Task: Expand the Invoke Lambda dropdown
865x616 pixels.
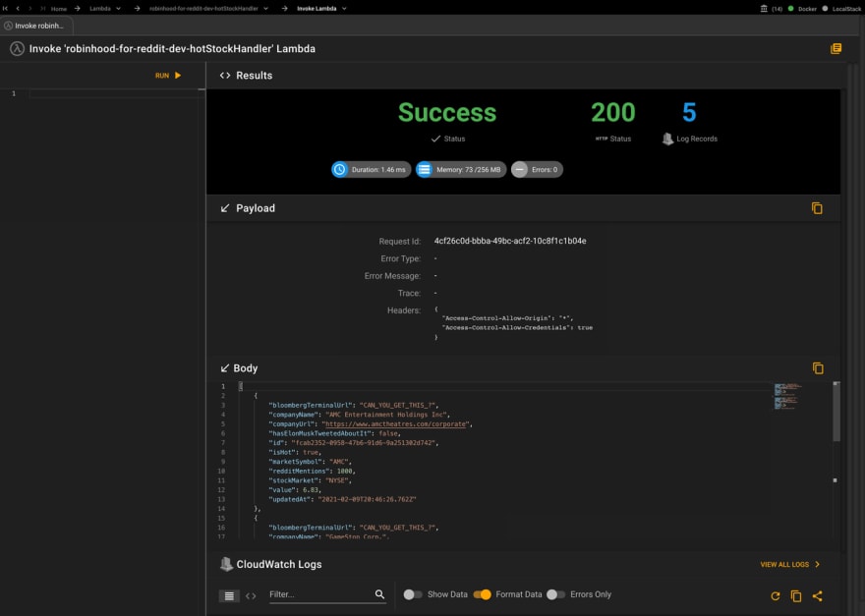Action: click(x=344, y=9)
